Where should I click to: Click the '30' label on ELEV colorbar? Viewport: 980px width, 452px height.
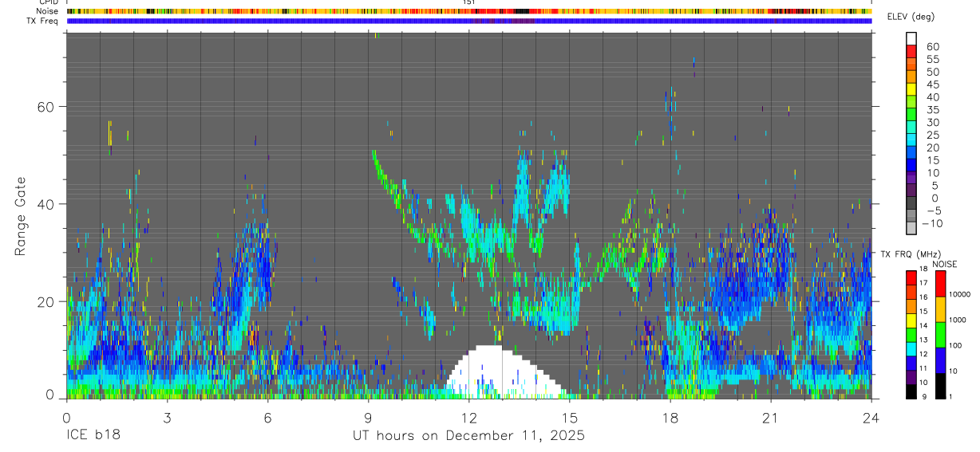coord(933,123)
